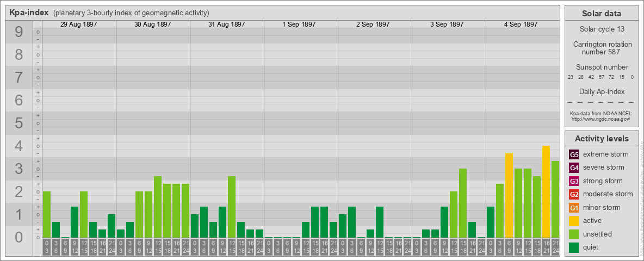Click the Kp scale number 6

coord(19,100)
